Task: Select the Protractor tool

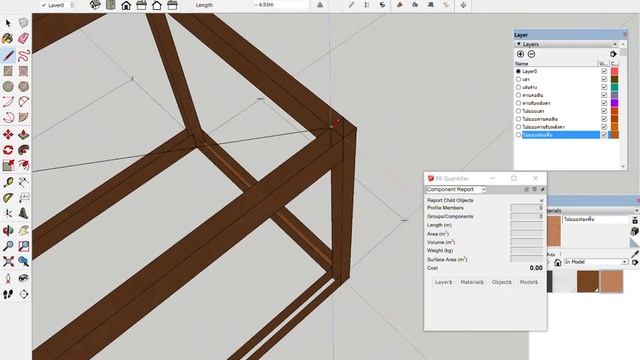Action: point(8,198)
